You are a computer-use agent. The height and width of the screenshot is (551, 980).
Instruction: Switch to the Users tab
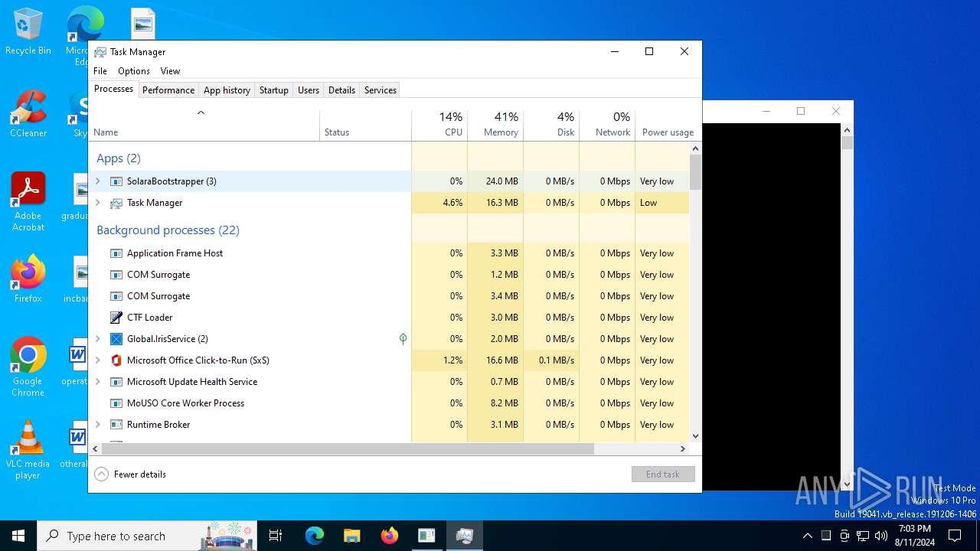point(309,90)
